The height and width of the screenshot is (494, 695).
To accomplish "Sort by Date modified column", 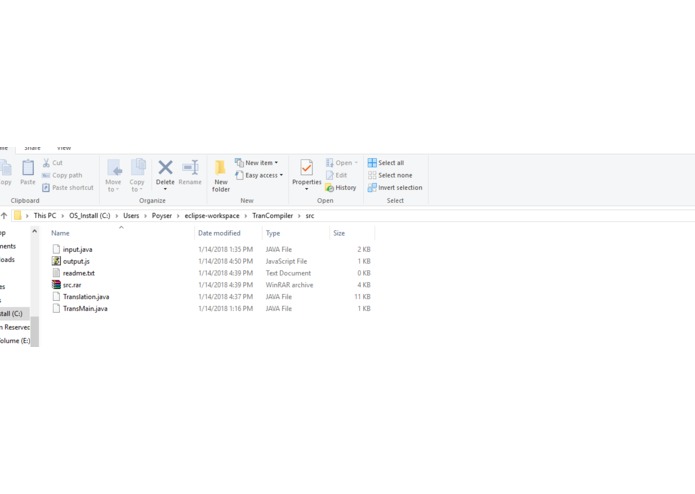I will (x=219, y=233).
